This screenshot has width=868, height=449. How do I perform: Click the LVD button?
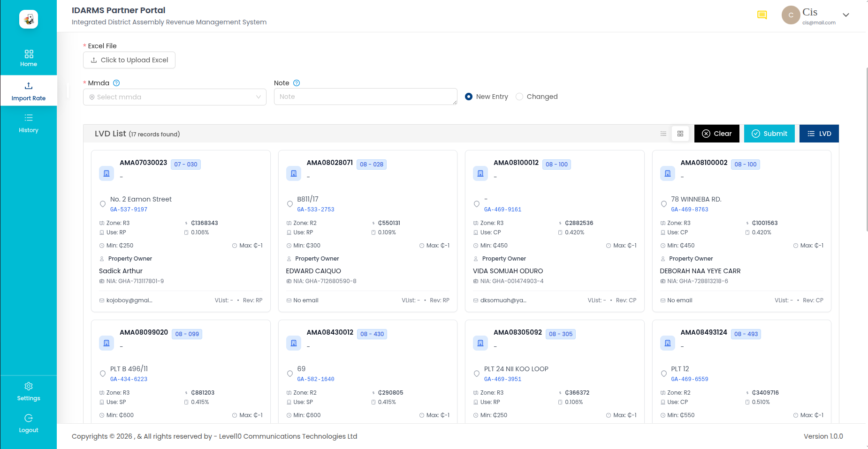819,134
